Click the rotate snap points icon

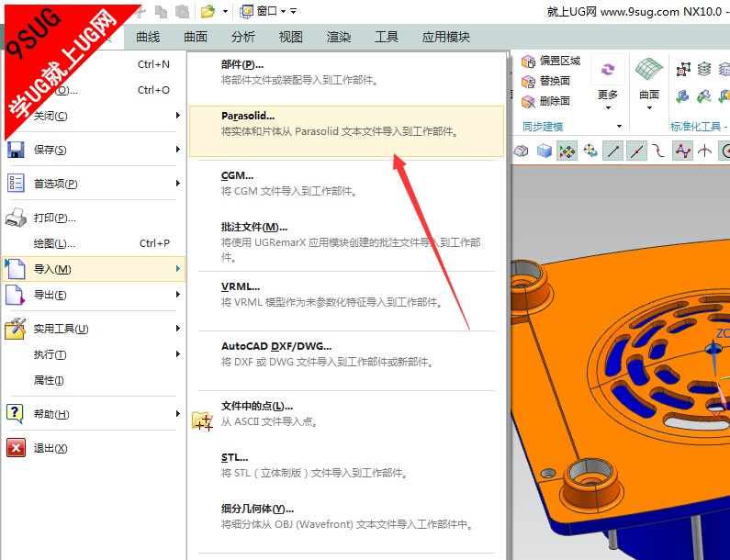(590, 151)
